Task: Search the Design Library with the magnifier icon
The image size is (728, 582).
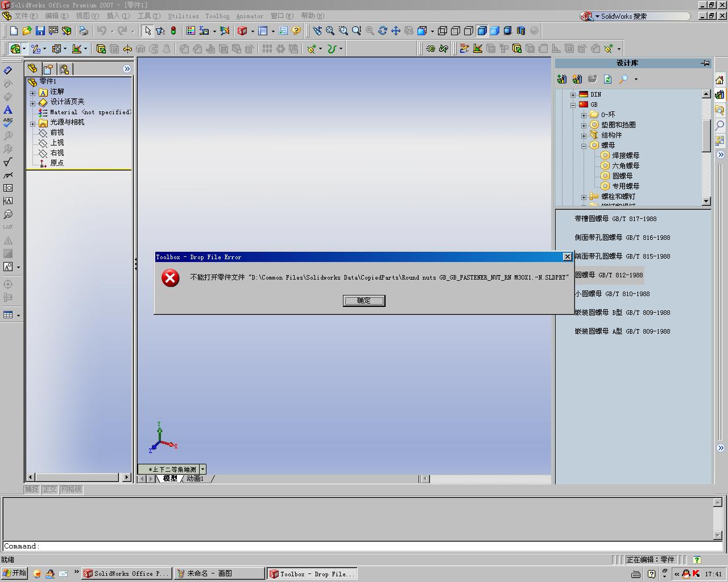Action: 623,79
